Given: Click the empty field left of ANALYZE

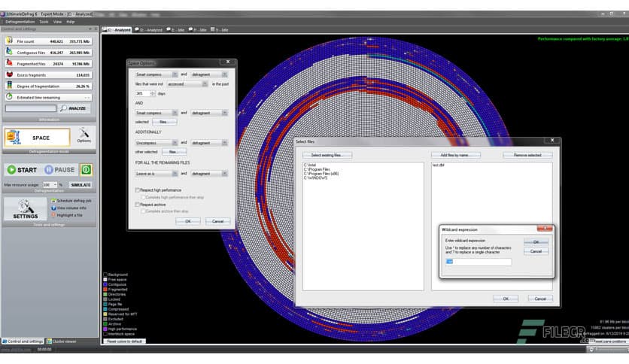Looking at the screenshot, I should pyautogui.click(x=31, y=108).
